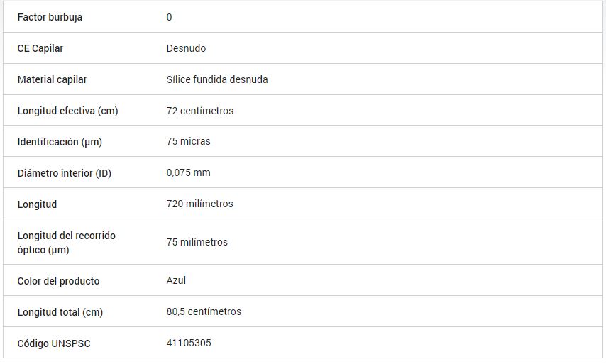This screenshot has height=364, width=606.
Task: Click the 'Longitud efectiva (cm)' label
Action: pos(67,111)
